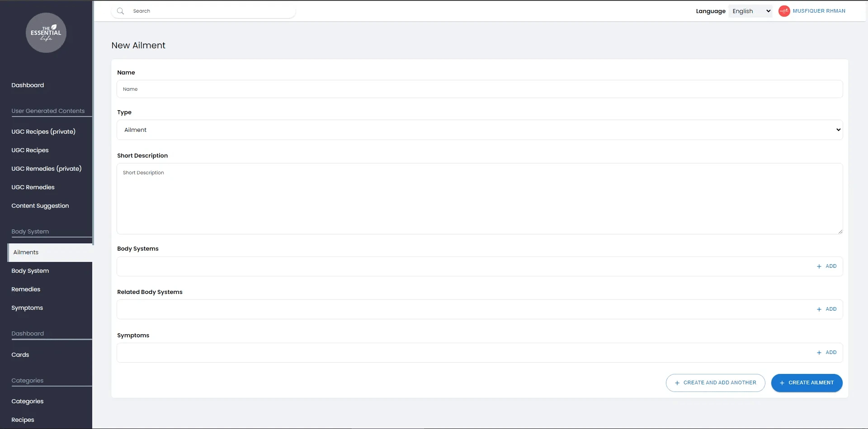Click the plus icon beside Symptoms ADD
Screen dimensions: 868x429
pos(819,353)
